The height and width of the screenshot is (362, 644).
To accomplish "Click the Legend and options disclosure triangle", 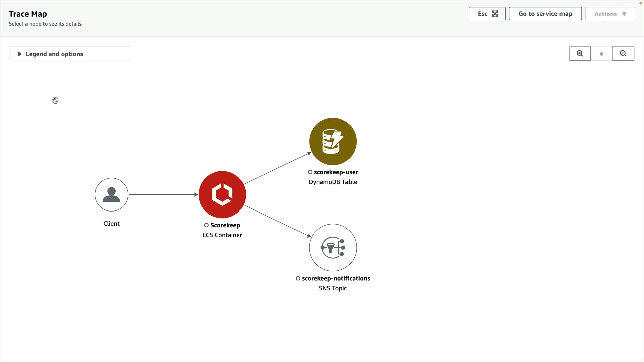I will click(19, 54).
